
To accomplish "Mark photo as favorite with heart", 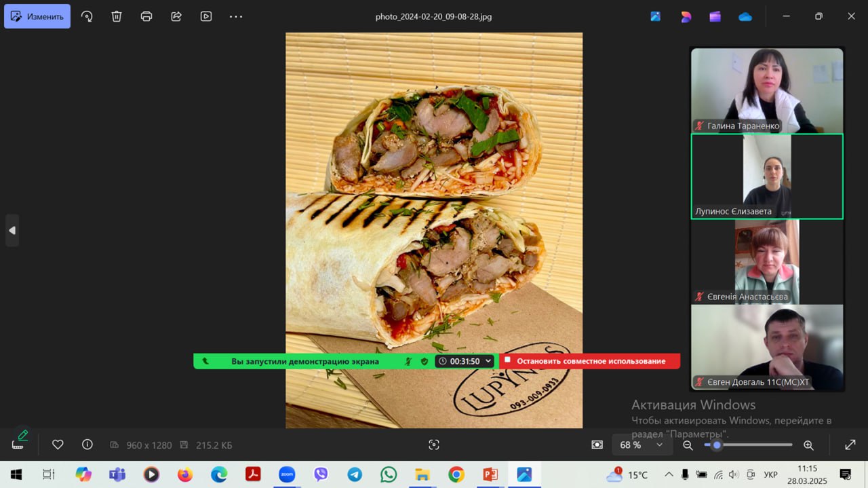I will click(58, 445).
